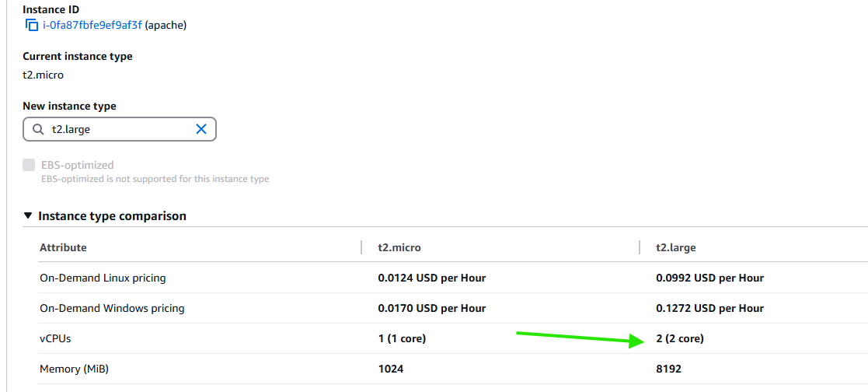Select the On-Demand Linux pricing row label
Image resolution: width=868 pixels, height=392 pixels.
coord(103,278)
